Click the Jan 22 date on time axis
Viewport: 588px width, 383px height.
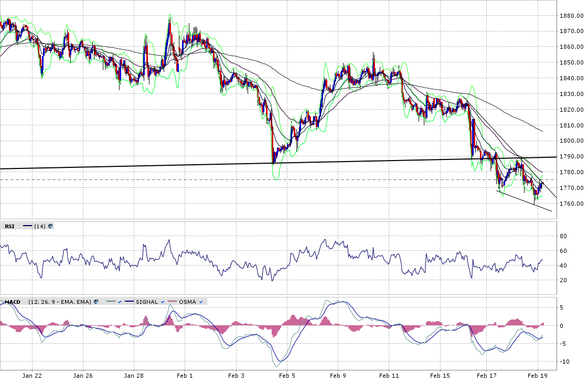coord(32,376)
